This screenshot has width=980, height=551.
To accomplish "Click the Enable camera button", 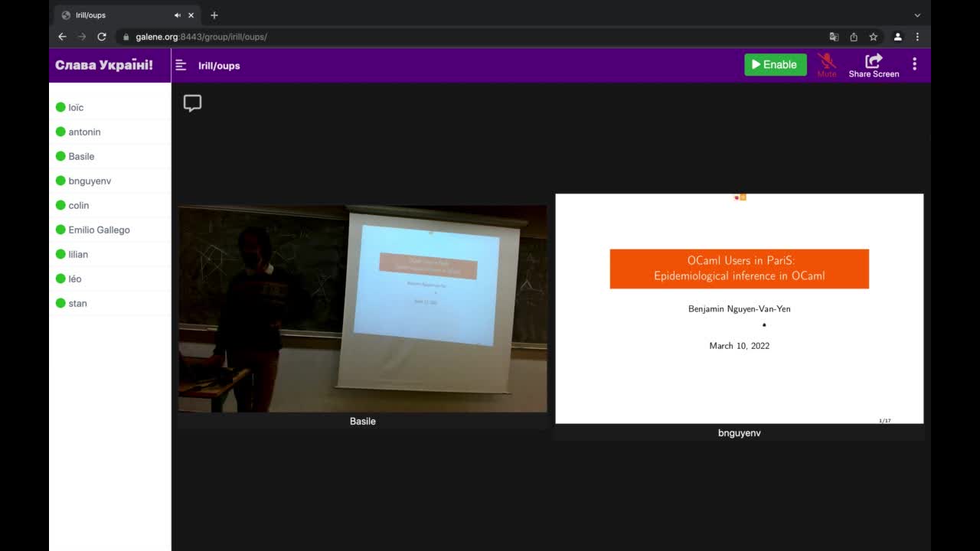I will pyautogui.click(x=775, y=65).
